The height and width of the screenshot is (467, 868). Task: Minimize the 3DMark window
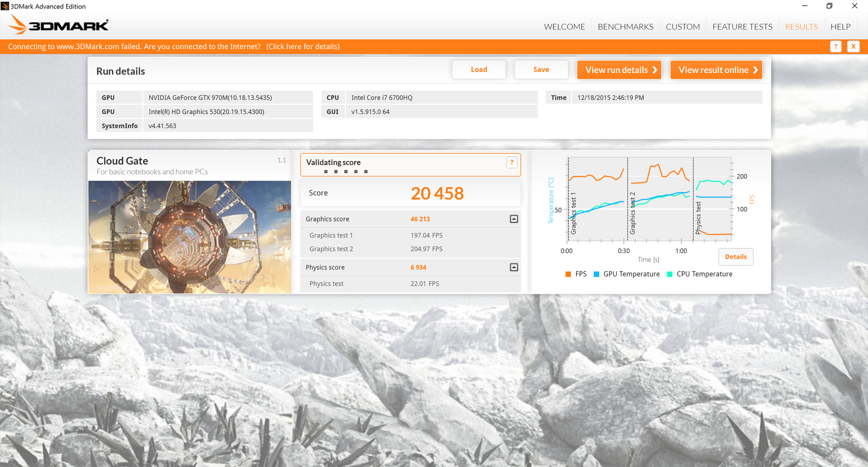[x=805, y=6]
